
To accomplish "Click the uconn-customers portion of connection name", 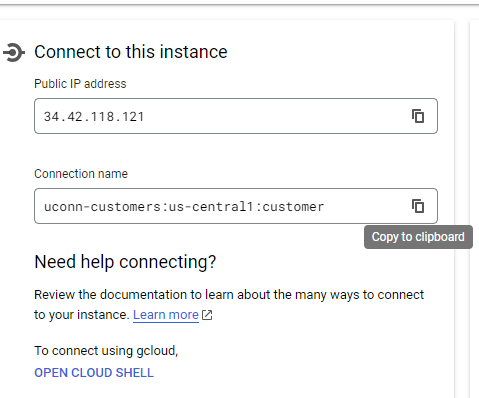I will [x=103, y=207].
